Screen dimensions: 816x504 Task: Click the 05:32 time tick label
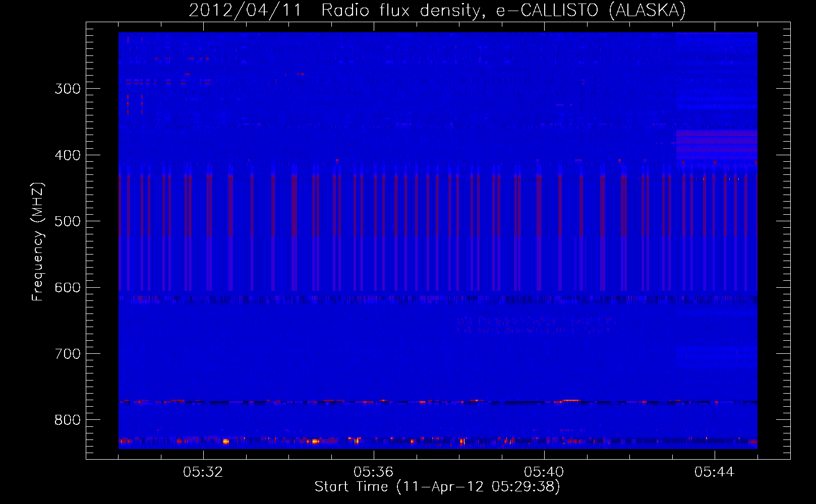coord(203,472)
